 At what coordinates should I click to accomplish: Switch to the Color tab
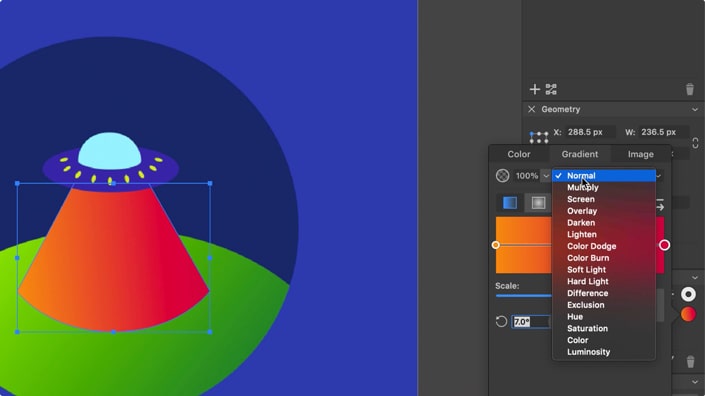coord(519,154)
